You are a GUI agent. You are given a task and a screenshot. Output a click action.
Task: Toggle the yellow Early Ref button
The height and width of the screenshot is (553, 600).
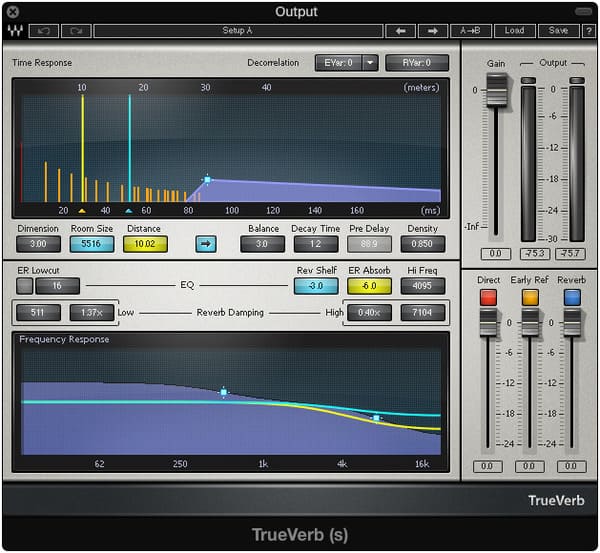[530, 297]
